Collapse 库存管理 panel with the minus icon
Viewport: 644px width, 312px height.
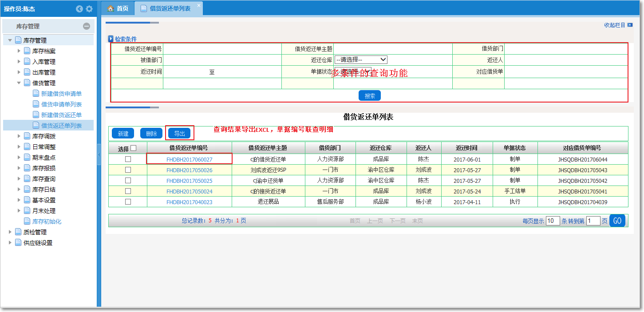coord(87,27)
